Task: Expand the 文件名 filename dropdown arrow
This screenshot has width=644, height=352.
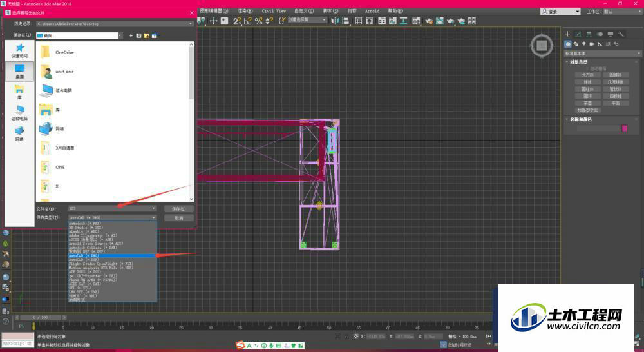Action: point(154,208)
